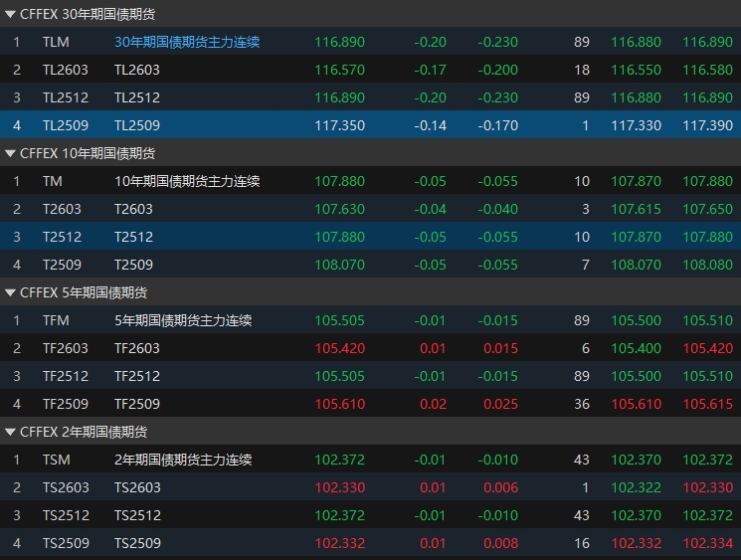Select change value 0.025 in TF2509 row
The width and height of the screenshot is (741, 560).
(500, 404)
